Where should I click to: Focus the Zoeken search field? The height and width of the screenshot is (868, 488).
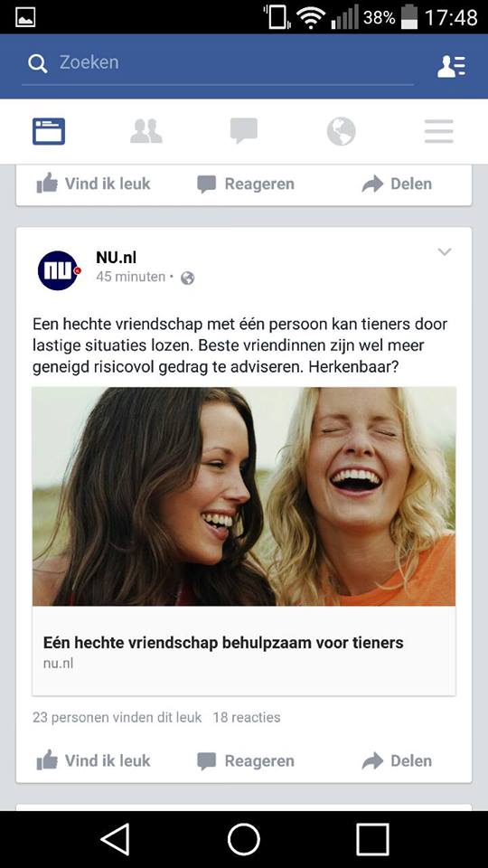(218, 63)
